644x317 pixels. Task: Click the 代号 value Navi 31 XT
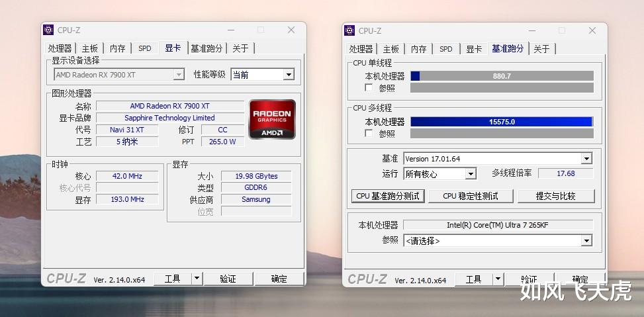(127, 130)
